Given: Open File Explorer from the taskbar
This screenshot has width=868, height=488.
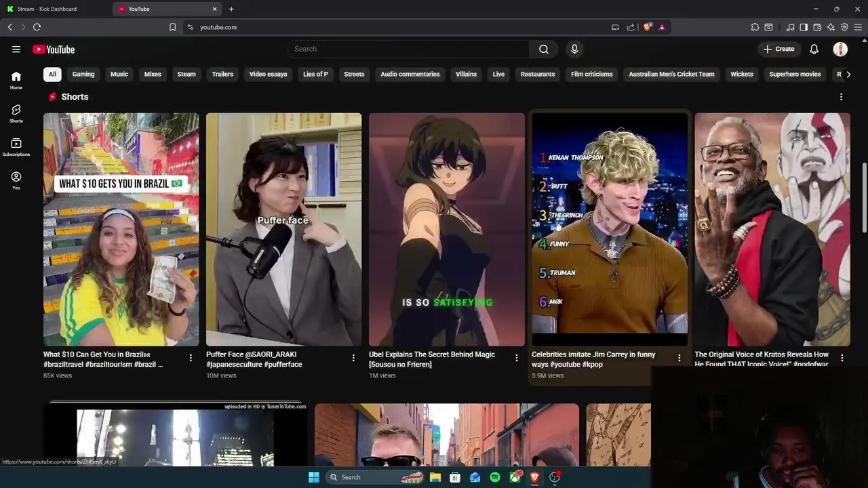Looking at the screenshot, I should click(x=435, y=477).
